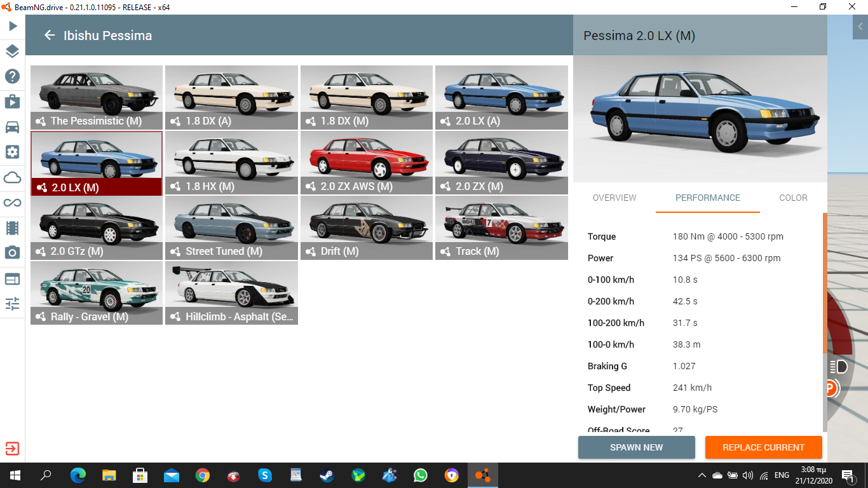
Task: Click the 0-200 km/h 42.5 s value
Action: pyautogui.click(x=685, y=301)
